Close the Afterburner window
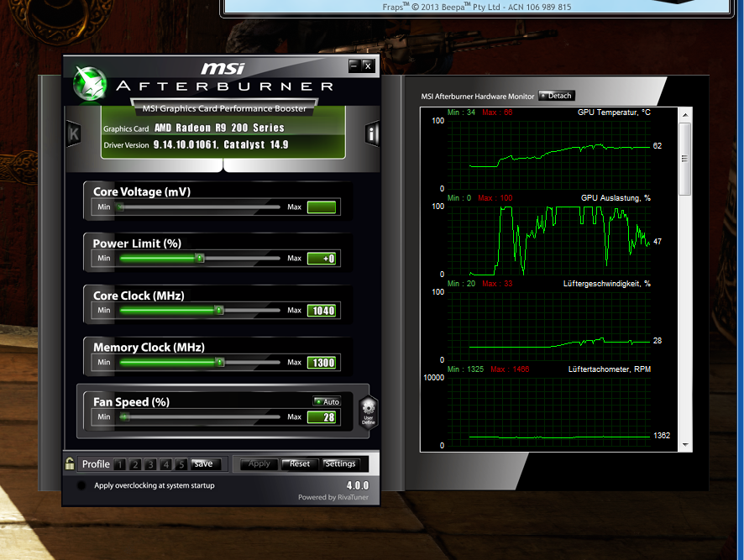The width and height of the screenshot is (744, 560). 368,66
